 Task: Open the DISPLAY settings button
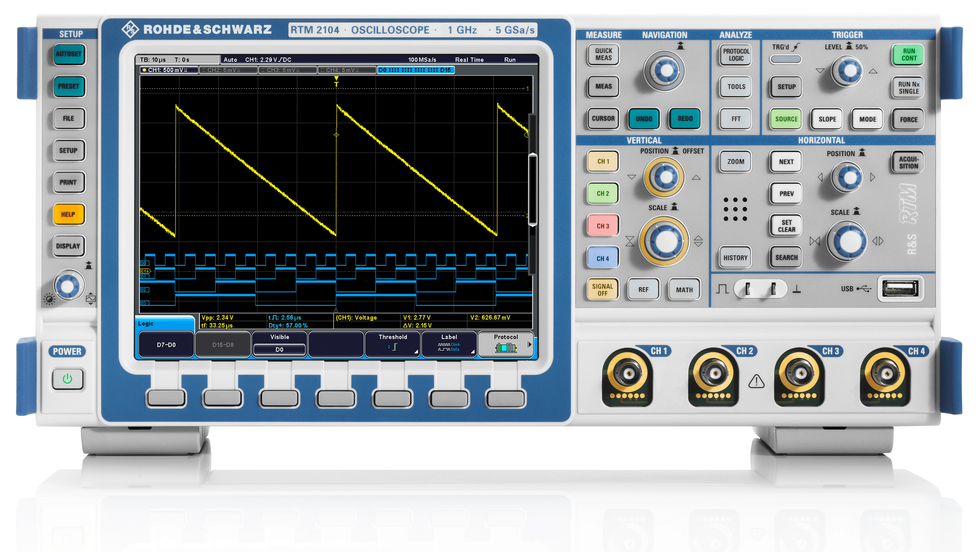[69, 246]
